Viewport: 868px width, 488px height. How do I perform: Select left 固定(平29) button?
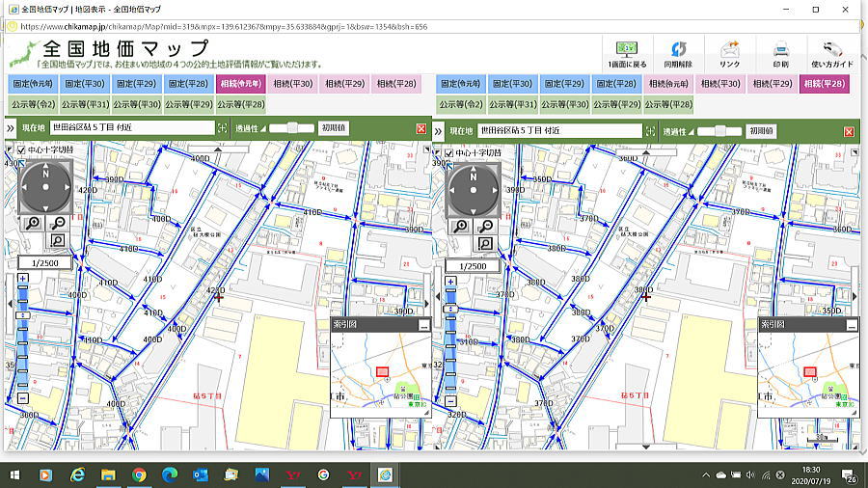tap(137, 84)
